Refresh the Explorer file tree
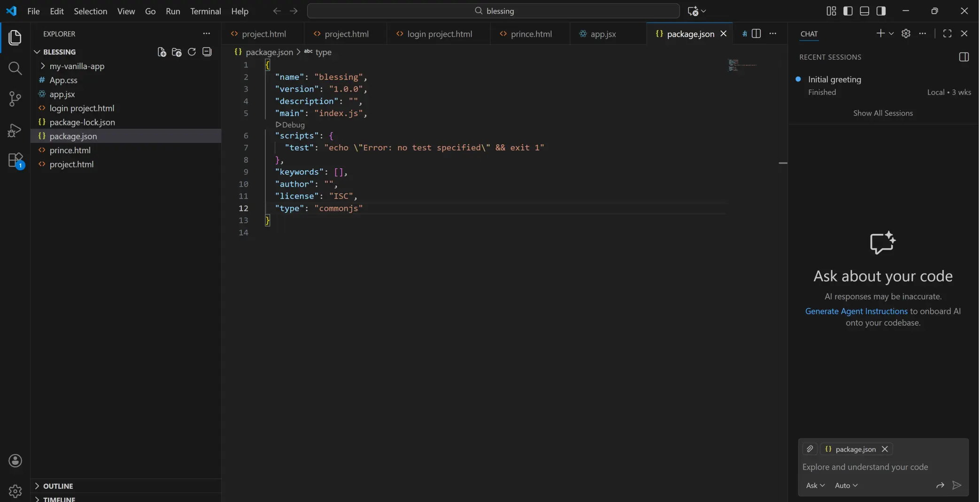This screenshot has width=980, height=502. click(x=191, y=52)
